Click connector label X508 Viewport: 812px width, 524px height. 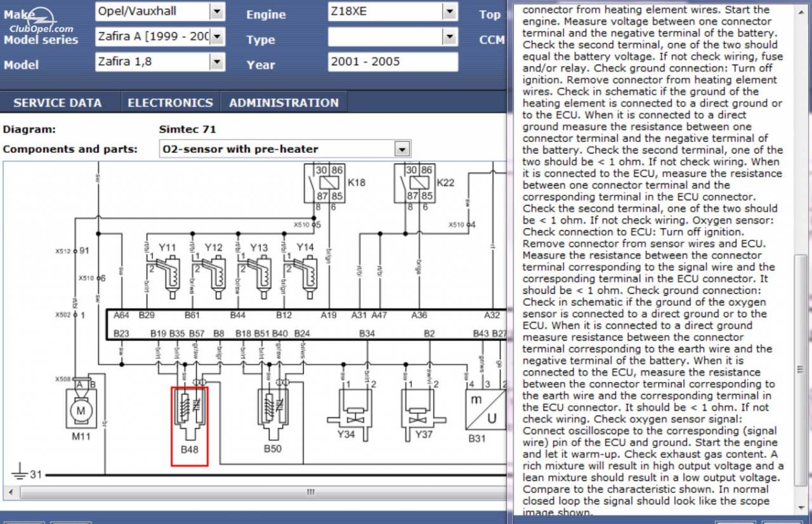point(63,379)
